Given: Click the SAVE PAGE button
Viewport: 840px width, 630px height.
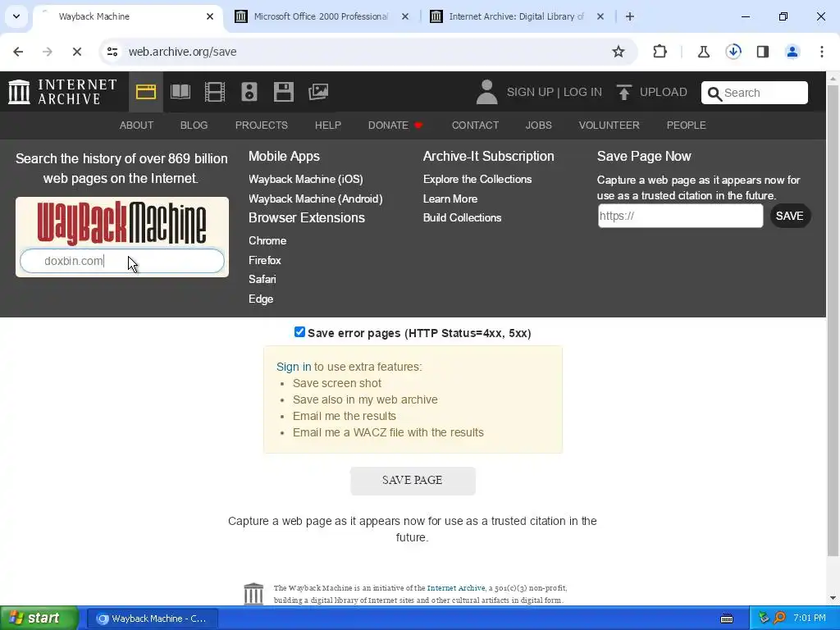Looking at the screenshot, I should point(413,481).
